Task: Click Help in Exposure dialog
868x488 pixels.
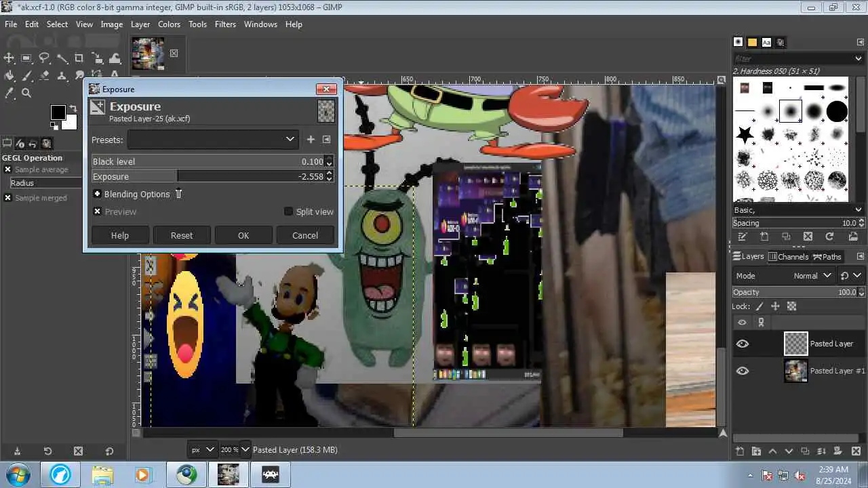Action: click(x=120, y=235)
